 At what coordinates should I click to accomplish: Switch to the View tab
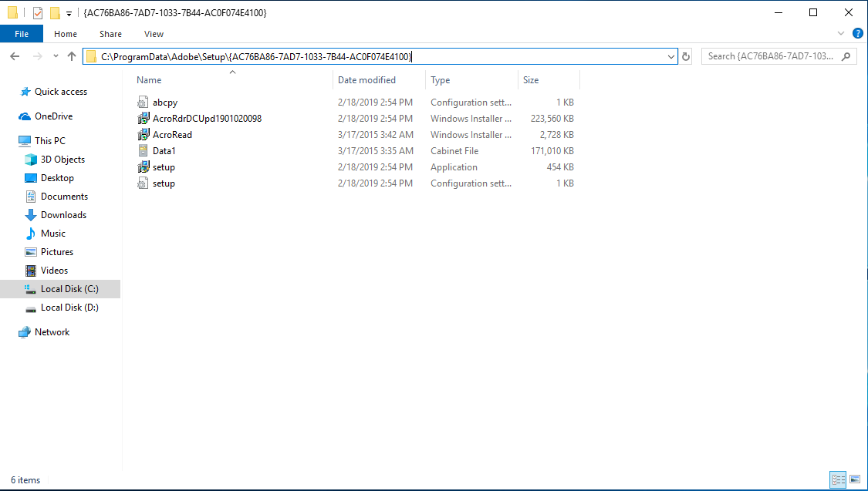click(x=154, y=34)
